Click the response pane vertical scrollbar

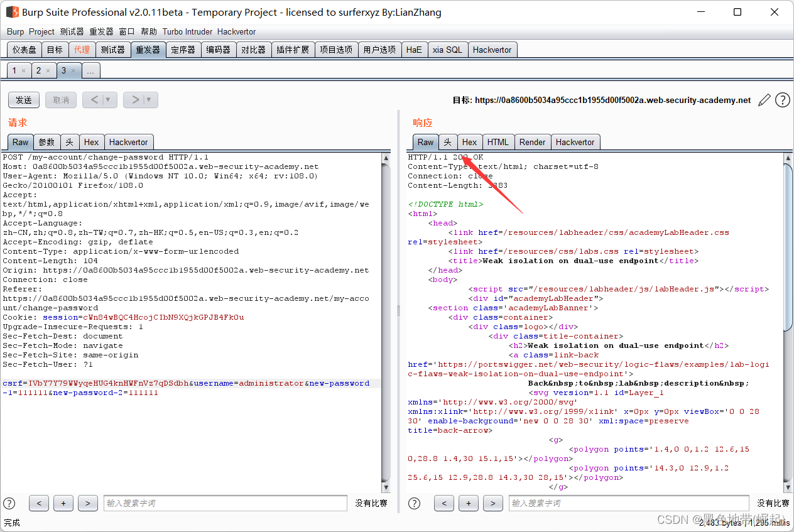pyautogui.click(x=788, y=323)
